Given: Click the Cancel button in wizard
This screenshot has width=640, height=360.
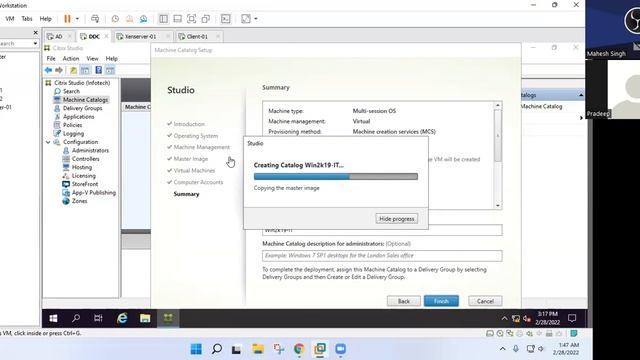Looking at the screenshot, I should [x=485, y=301].
